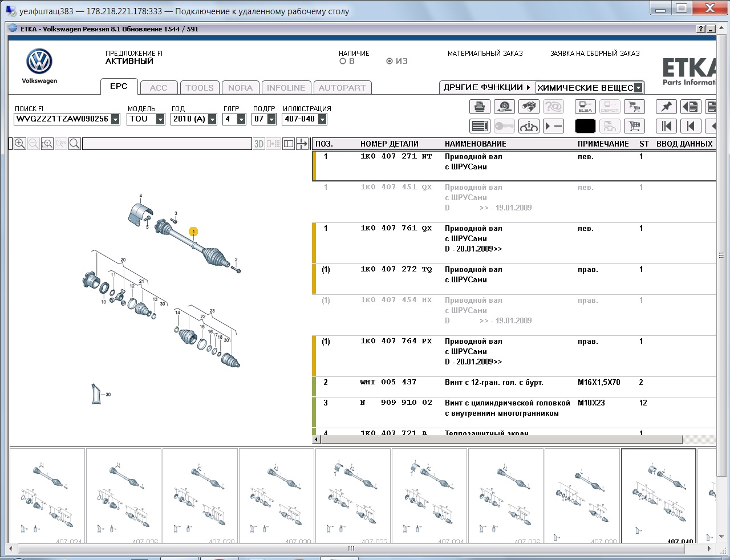Open the ПОДГР dropdown showing 07
This screenshot has width=730, height=560.
271,119
